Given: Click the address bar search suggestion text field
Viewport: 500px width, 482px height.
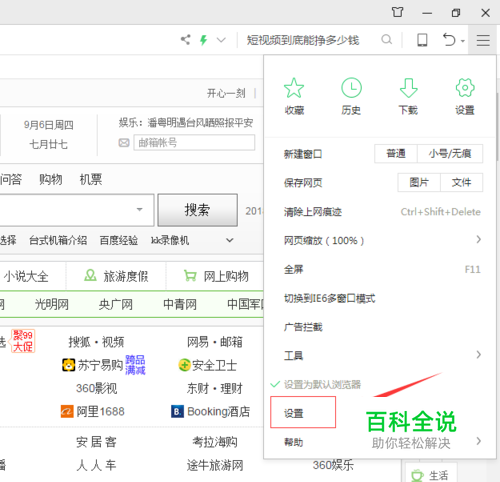Looking at the screenshot, I should [x=303, y=40].
